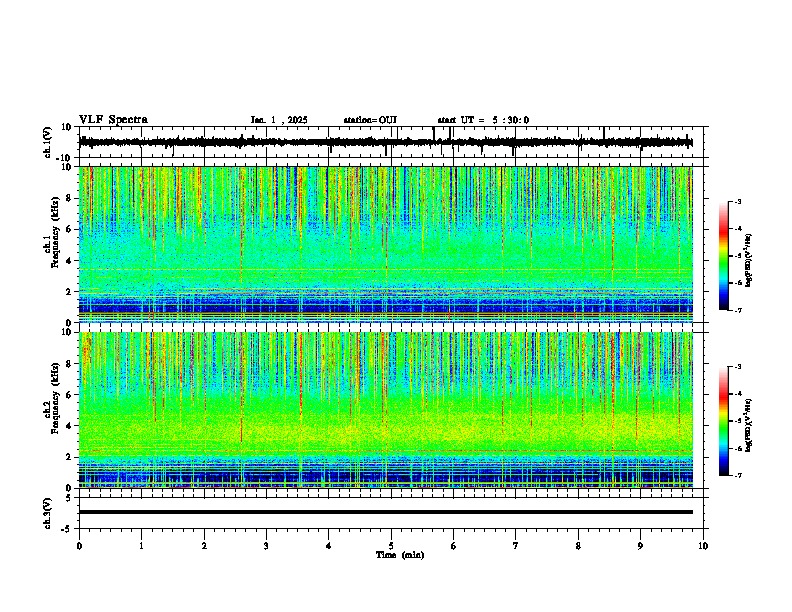
Task: Click the "ch.2 Frequency (kHz)" axis label
Action: tap(51, 398)
